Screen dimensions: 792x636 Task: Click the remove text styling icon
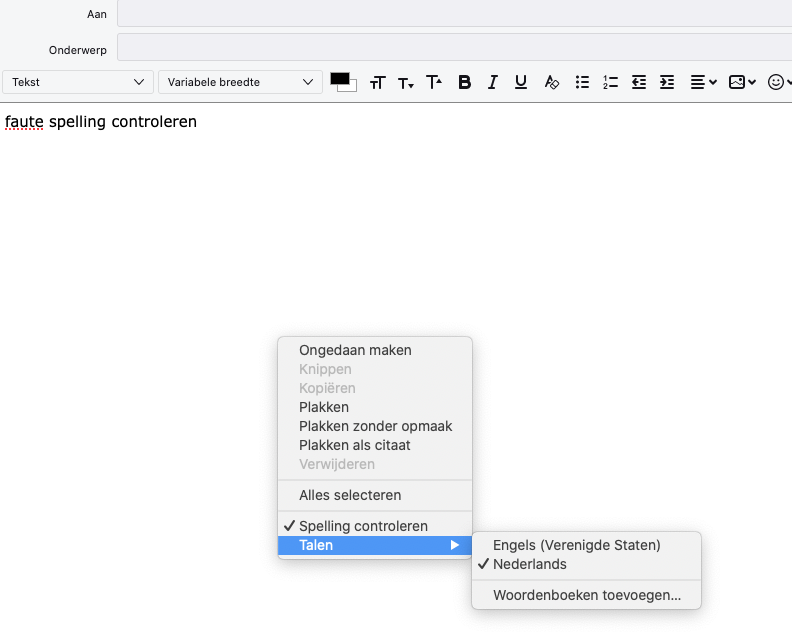pyautogui.click(x=551, y=83)
